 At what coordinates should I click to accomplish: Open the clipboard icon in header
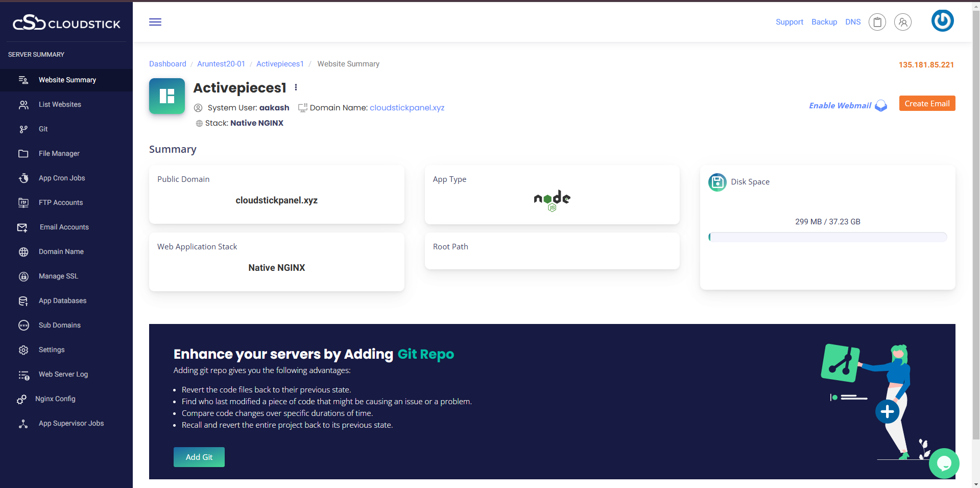pos(877,22)
